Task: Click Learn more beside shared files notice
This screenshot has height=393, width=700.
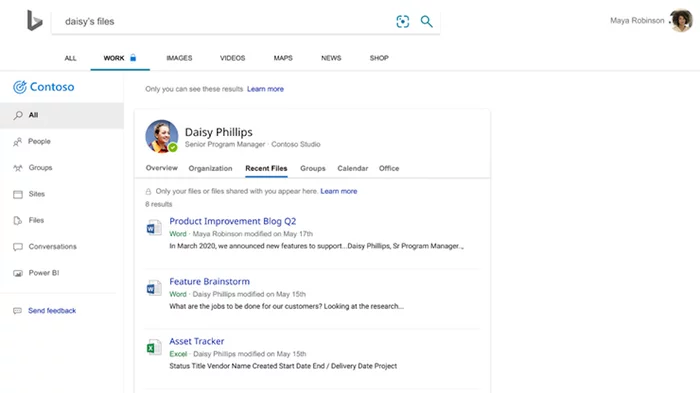Action: click(x=338, y=191)
